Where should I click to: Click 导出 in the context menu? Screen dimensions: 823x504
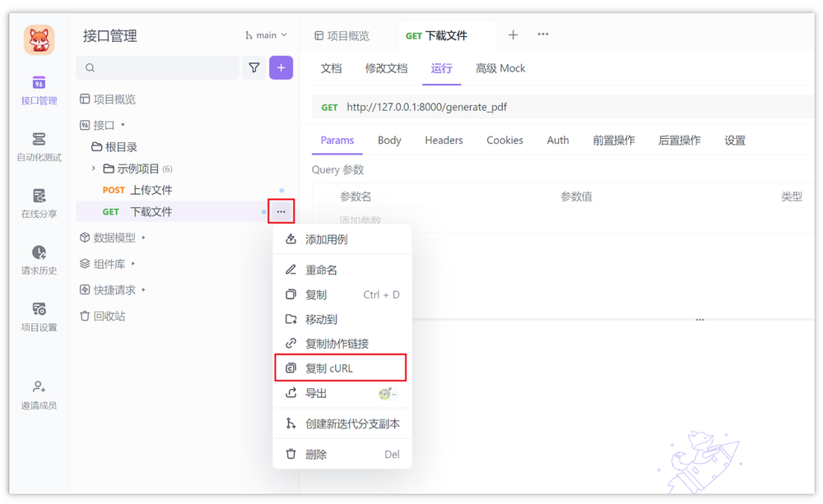(x=314, y=393)
